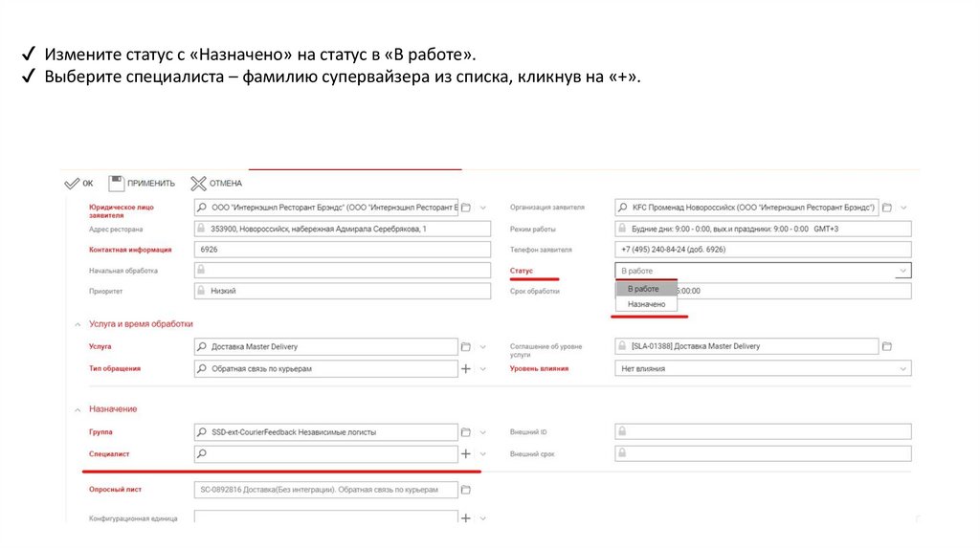The image size is (980, 549).
Task: Open folder icon beside Опросный лист
Action: pos(466,490)
